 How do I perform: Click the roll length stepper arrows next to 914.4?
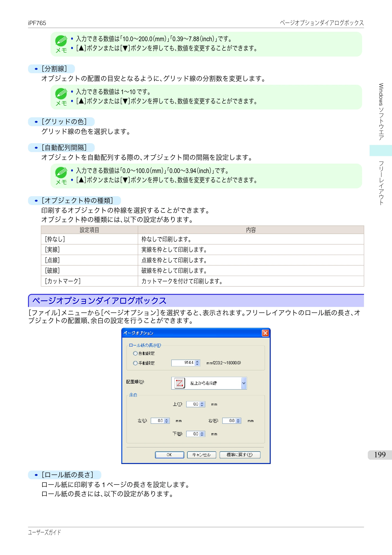tap(197, 363)
